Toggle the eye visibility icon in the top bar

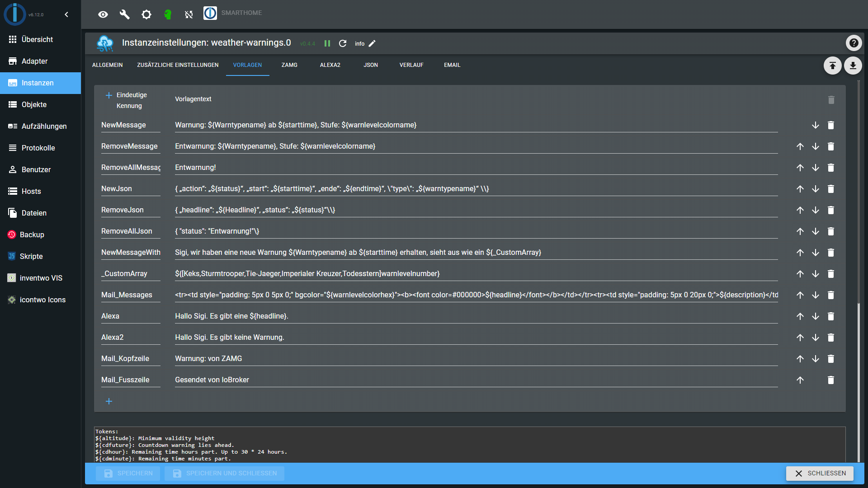tap(103, 14)
